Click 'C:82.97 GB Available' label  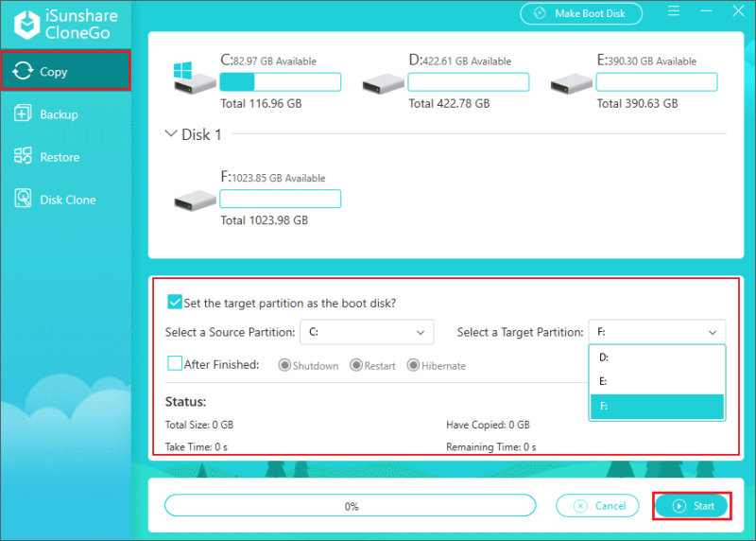pos(268,60)
